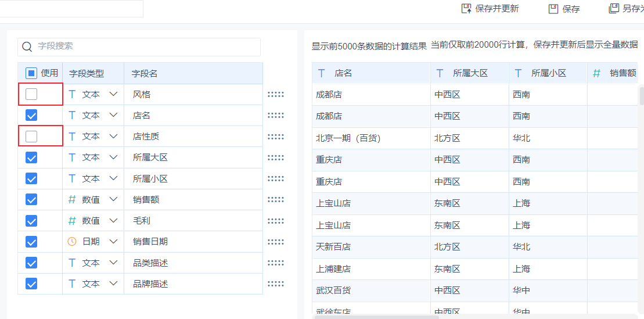Image resolution: width=644 pixels, height=319 pixels.
Task: Uncheck the 品类描述 field checkbox
Action: pyautogui.click(x=31, y=263)
